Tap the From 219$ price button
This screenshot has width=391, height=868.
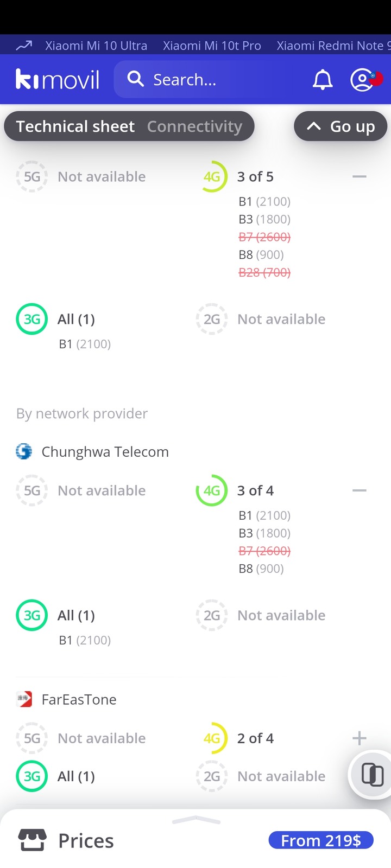(321, 840)
